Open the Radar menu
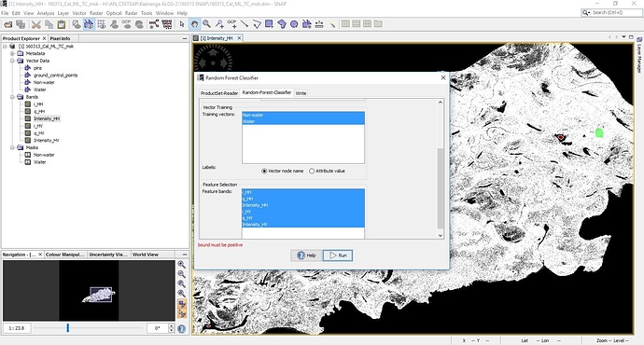This screenshot has height=345, width=644. (132, 13)
